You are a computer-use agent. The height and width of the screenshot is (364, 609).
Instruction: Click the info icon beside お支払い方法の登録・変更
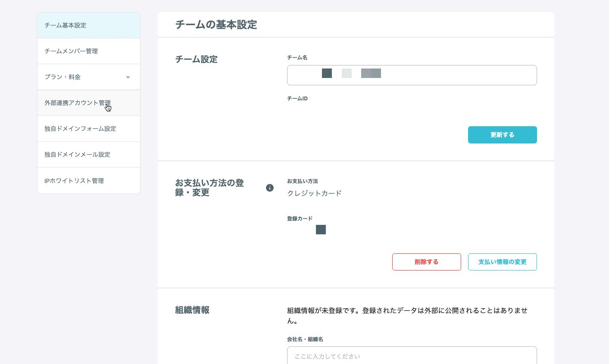[270, 188]
